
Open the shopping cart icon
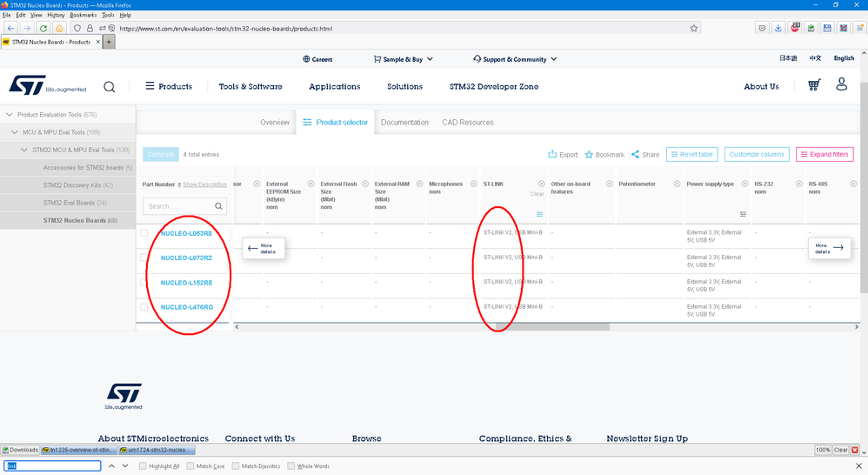click(814, 85)
